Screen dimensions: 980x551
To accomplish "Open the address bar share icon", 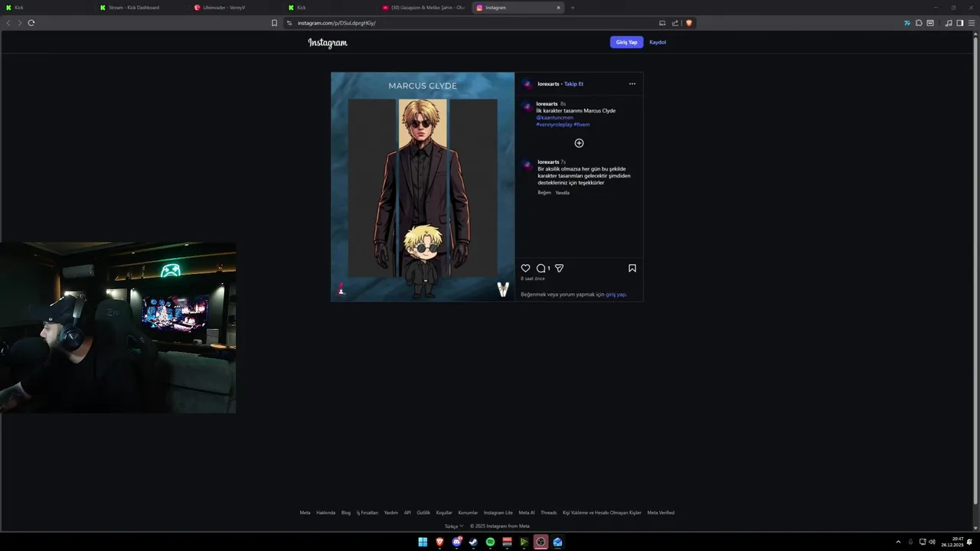I will 675,23.
